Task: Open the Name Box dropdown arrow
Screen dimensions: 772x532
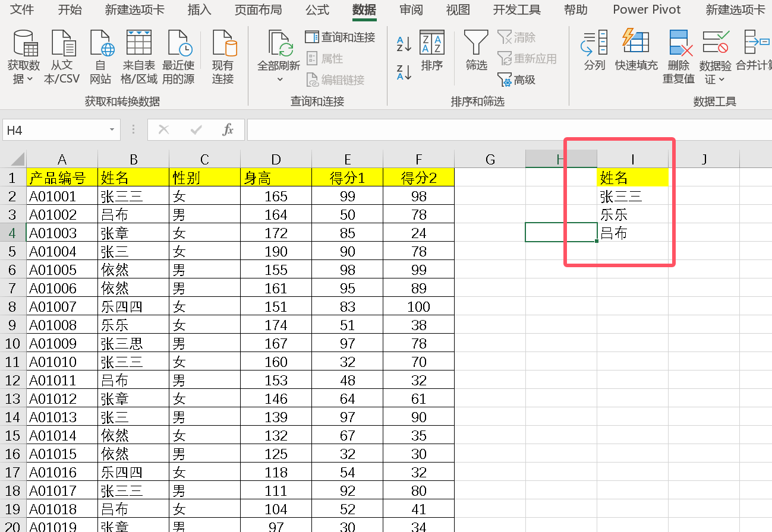Action: coord(112,130)
